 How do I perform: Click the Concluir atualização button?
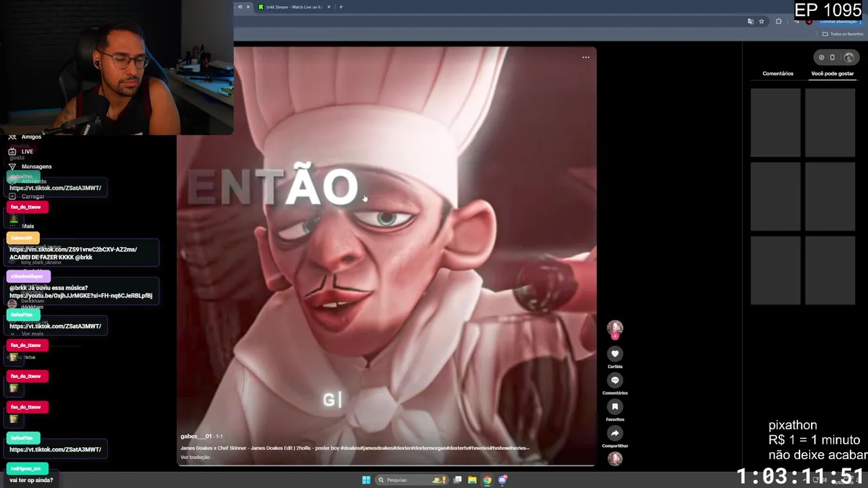pos(839,22)
